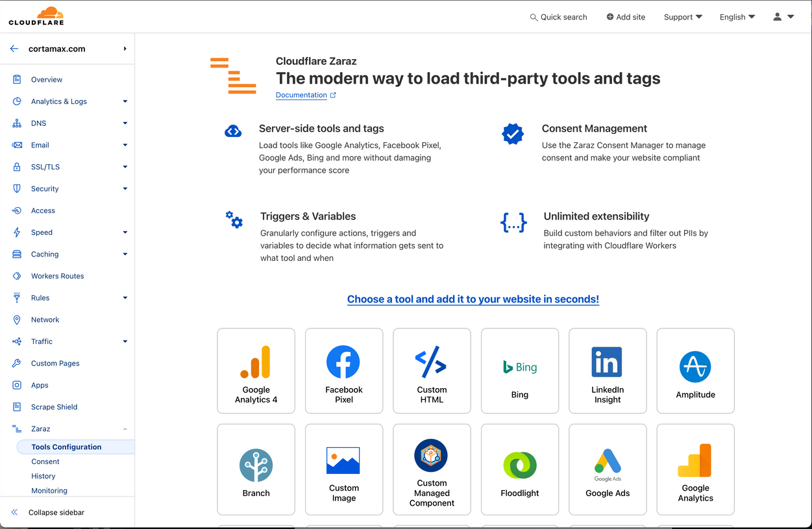Pick the Custom HTML tool icon

coord(432,362)
